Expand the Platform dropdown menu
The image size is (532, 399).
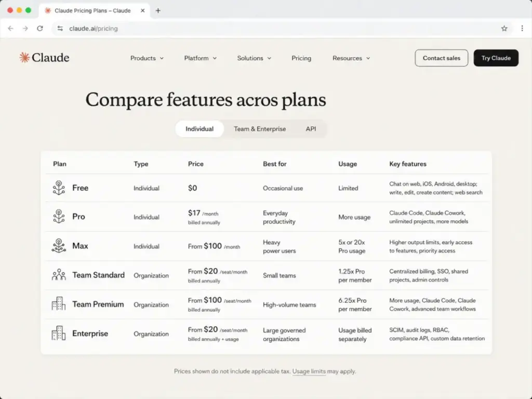tap(200, 58)
